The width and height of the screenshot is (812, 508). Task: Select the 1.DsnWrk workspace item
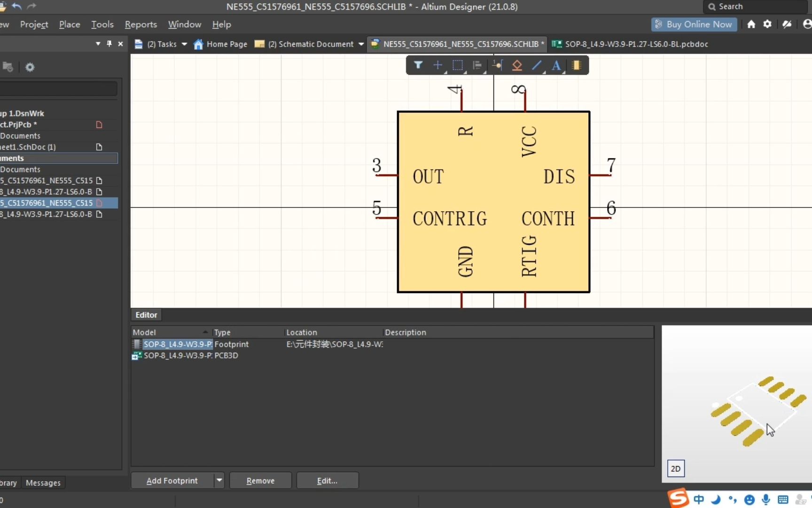[x=58, y=113]
